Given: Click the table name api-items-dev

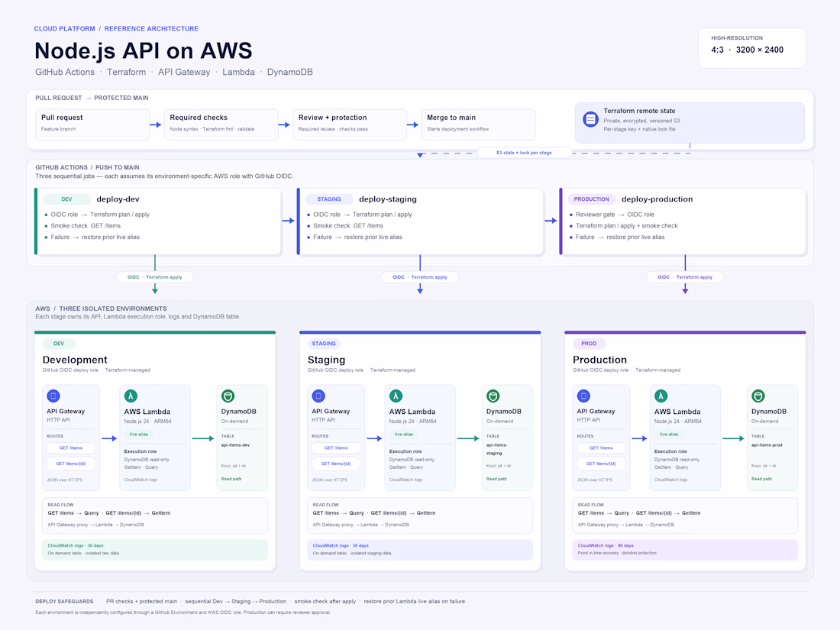Looking at the screenshot, I should click(236, 445).
